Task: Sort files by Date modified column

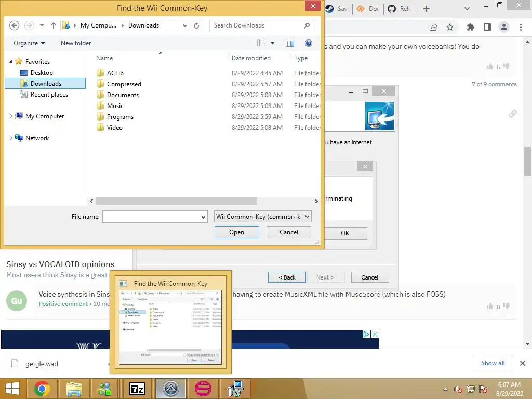Action: [251, 58]
